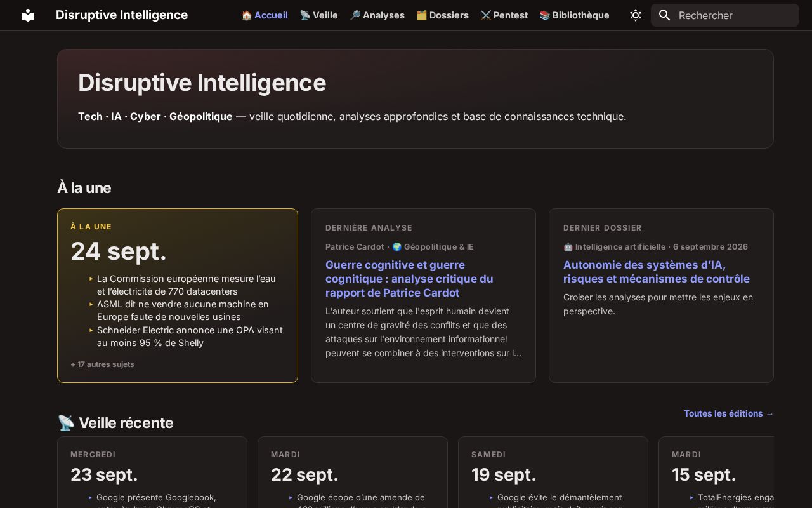Click the Disruptive Intelligence header title
The height and width of the screenshot is (508, 812).
click(x=122, y=15)
